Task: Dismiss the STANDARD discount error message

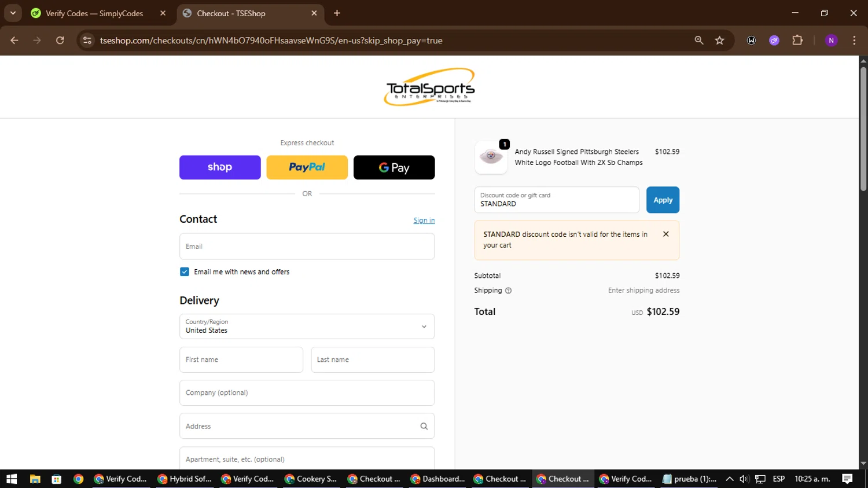Action: pos(666,234)
